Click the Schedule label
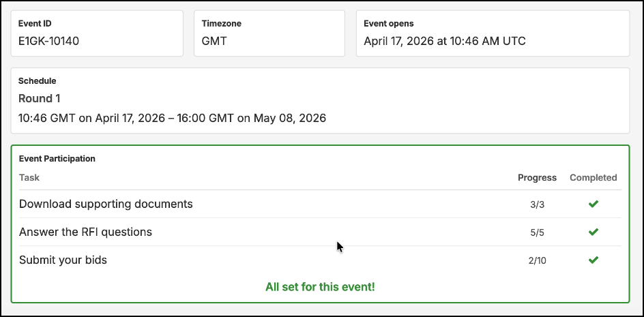Image resolution: width=644 pixels, height=317 pixels. coord(38,81)
